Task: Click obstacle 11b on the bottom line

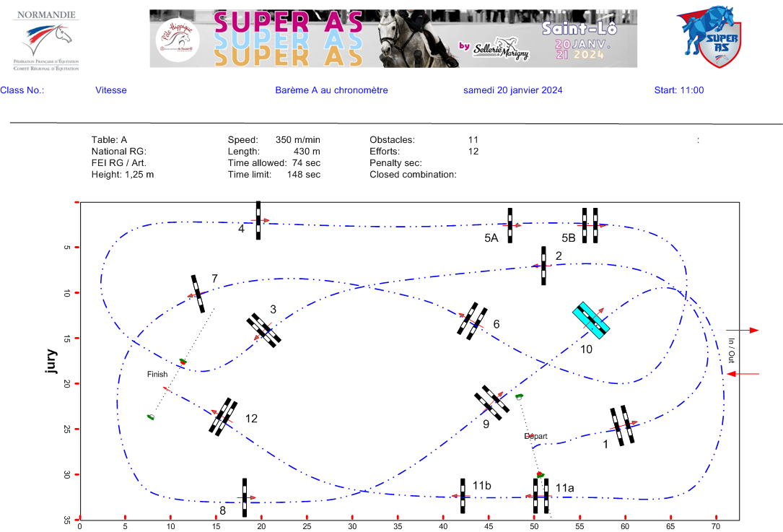Action: tap(463, 496)
